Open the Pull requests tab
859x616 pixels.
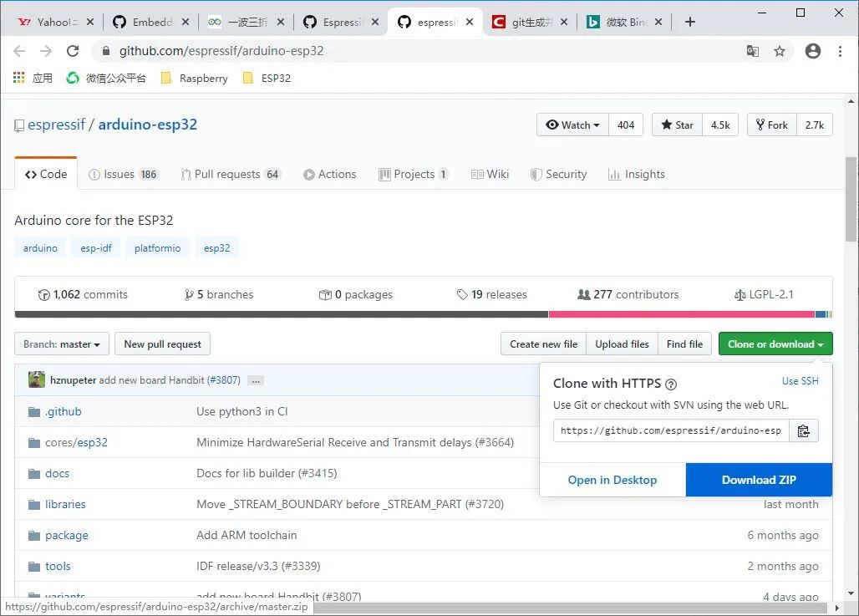[x=230, y=175]
